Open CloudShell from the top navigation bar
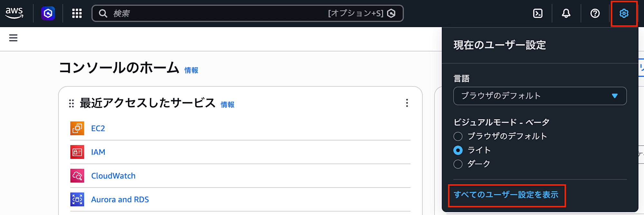The height and width of the screenshot is (215, 644). 537,14
